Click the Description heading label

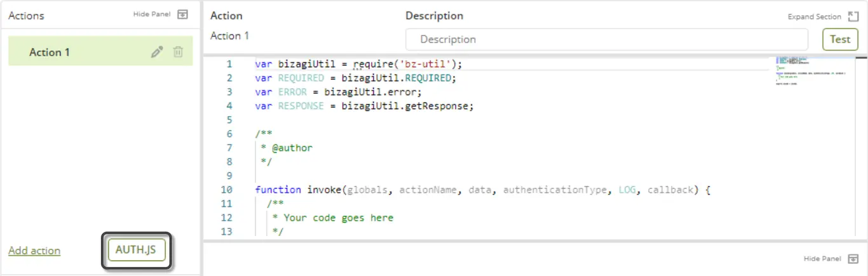coord(435,16)
